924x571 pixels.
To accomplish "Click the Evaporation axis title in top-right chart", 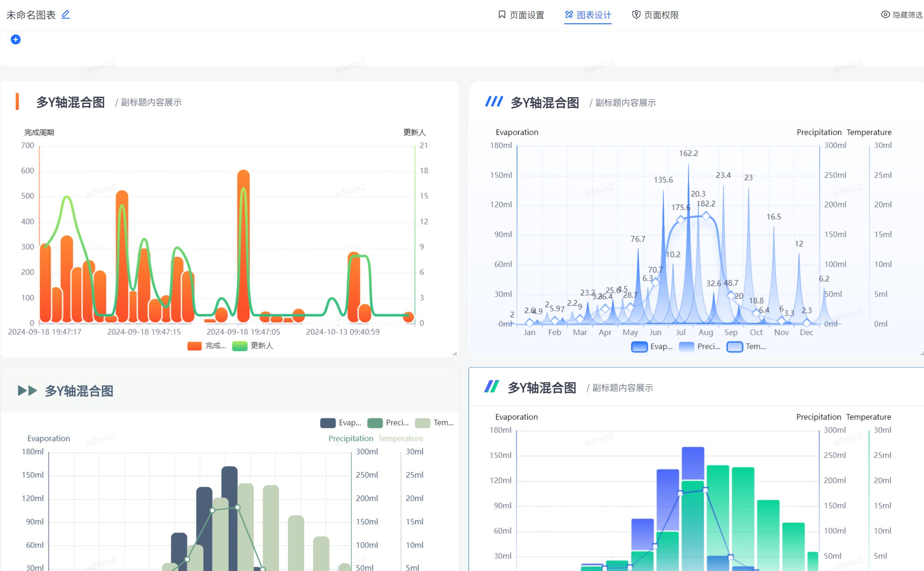I will pos(517,132).
